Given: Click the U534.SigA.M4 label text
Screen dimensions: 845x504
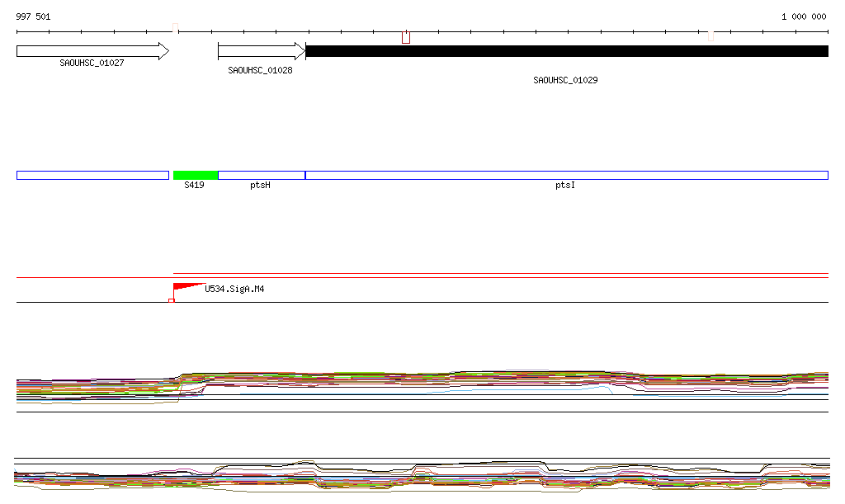Looking at the screenshot, I should (234, 290).
